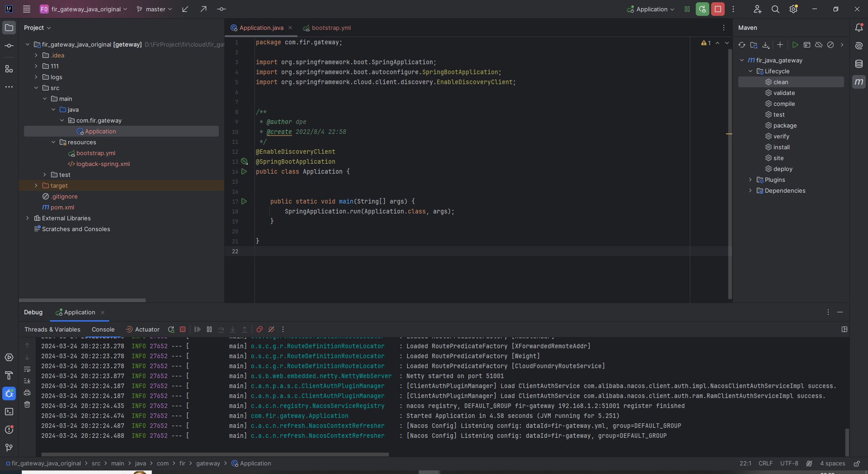Collapse the resources folder
868x474 pixels.
click(x=53, y=142)
